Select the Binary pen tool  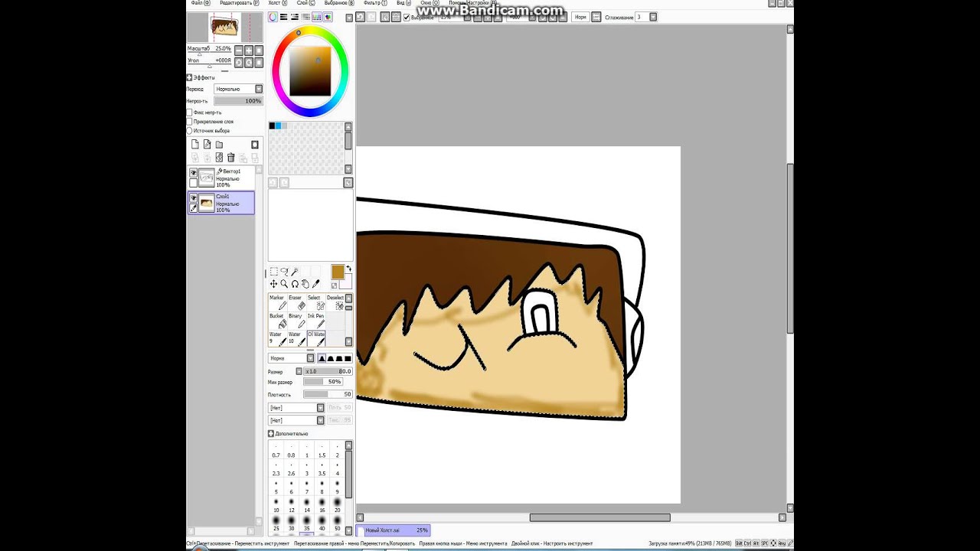click(x=296, y=321)
